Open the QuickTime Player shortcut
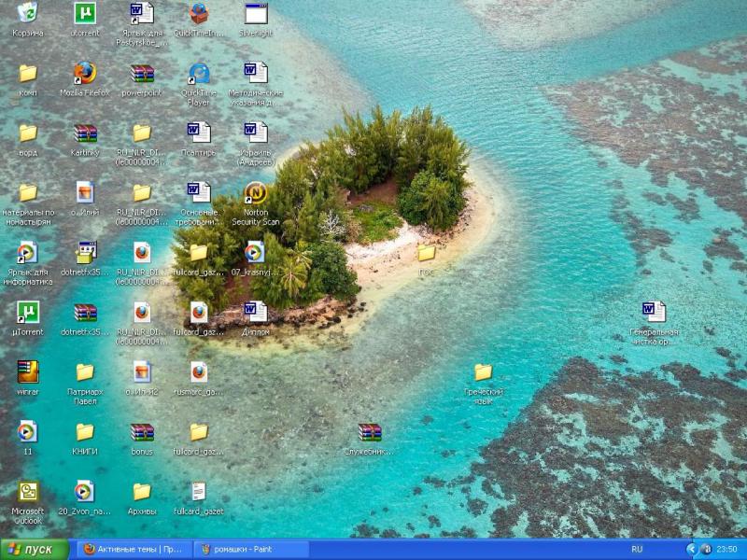Viewport: 747px width, 560px height. [x=199, y=74]
